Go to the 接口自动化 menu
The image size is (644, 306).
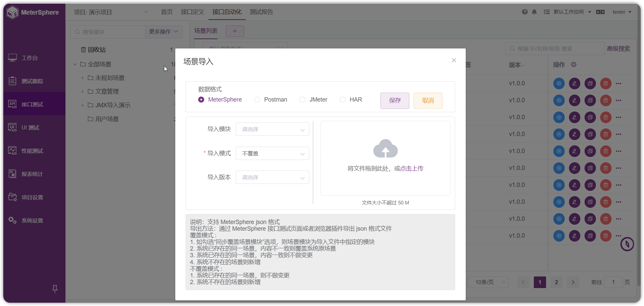(227, 12)
